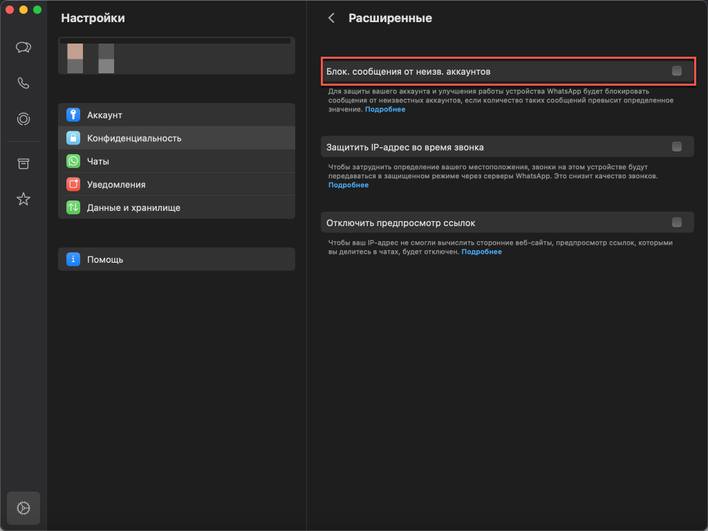708x531 pixels.
Task: Maximize the window with the green button
Action: tap(37, 9)
